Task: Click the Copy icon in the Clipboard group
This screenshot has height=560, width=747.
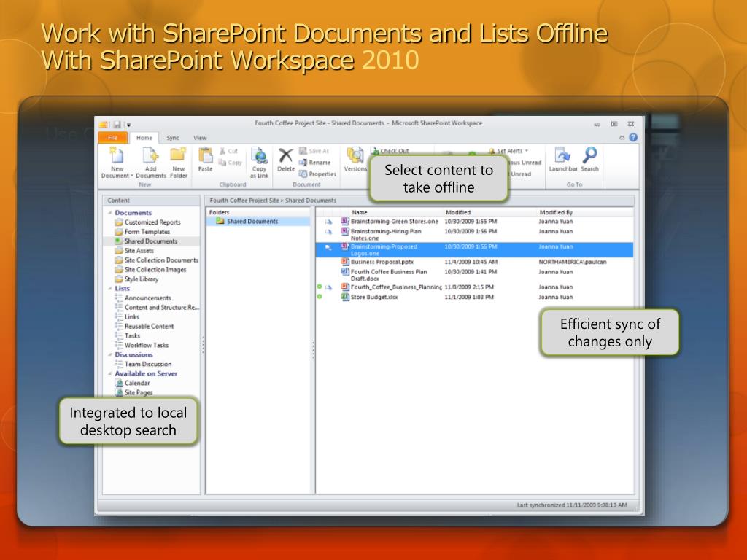Action: click(222, 163)
